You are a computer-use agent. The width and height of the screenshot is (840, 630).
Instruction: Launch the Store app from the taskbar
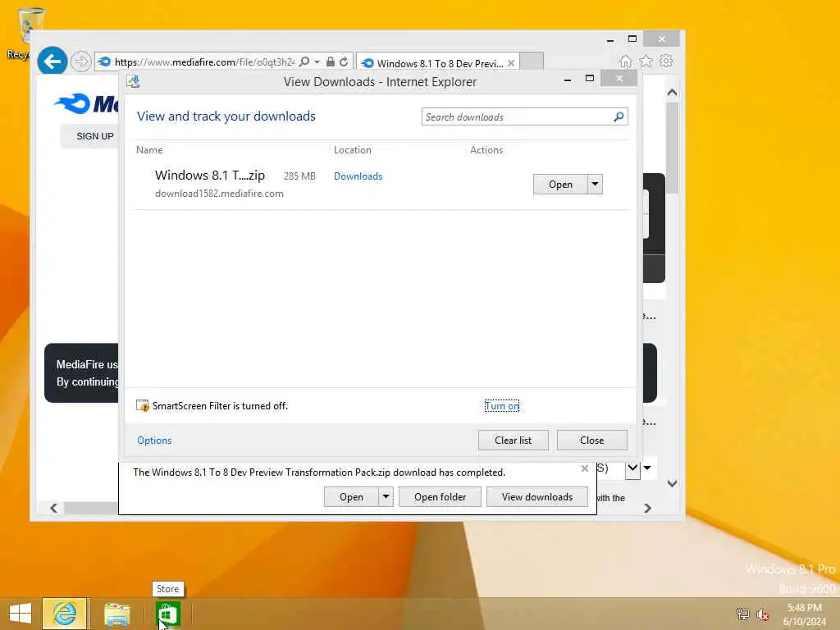(167, 614)
